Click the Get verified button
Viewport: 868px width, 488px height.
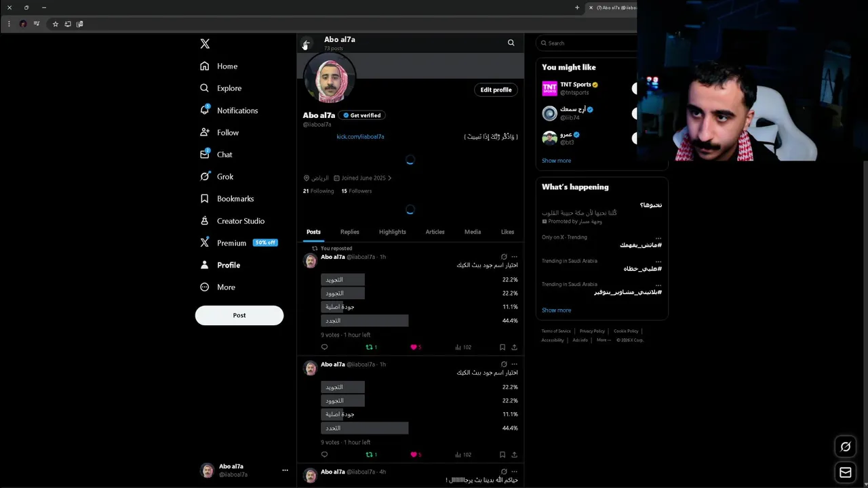[362, 115]
